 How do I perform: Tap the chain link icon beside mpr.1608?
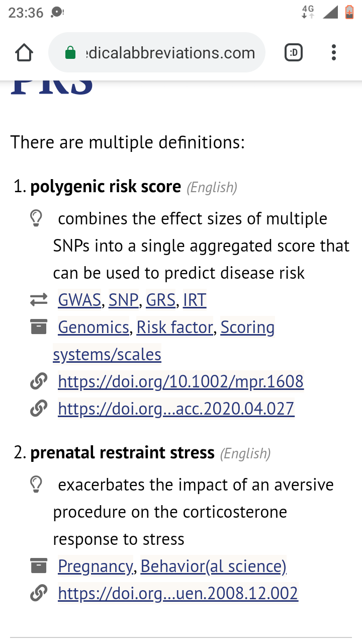coord(38,382)
